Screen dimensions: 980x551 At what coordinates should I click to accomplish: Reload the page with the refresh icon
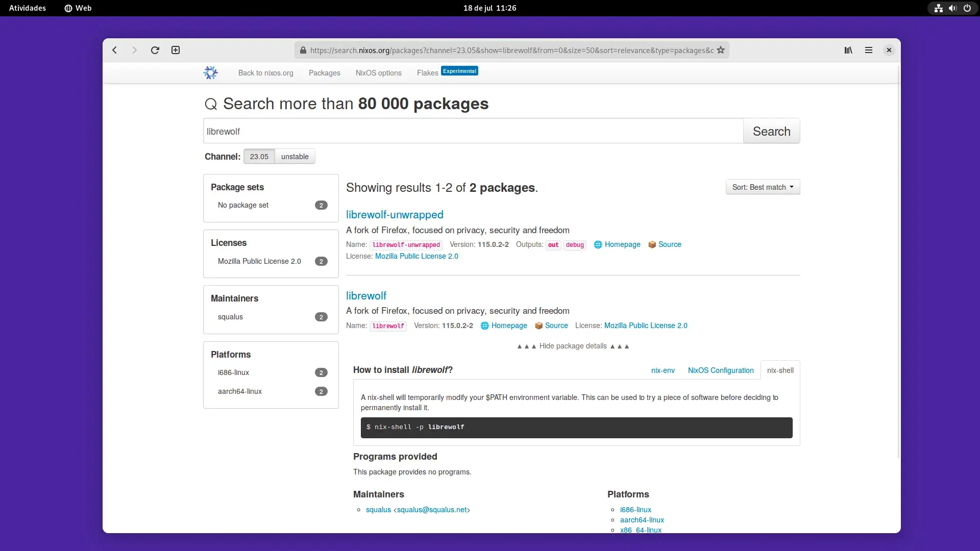[x=155, y=50]
